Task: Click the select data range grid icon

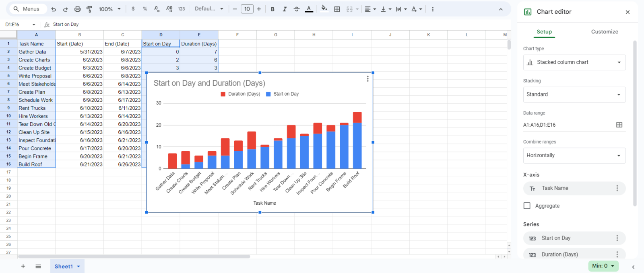Action: coord(619,125)
